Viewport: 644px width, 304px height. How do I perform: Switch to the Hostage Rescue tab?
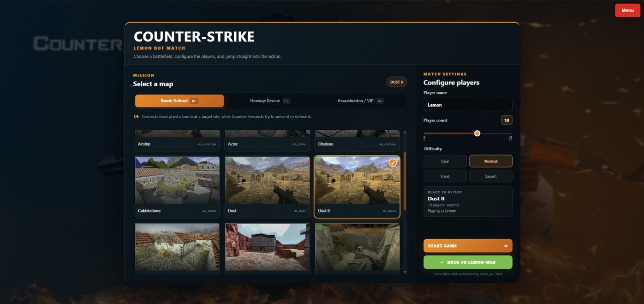pos(270,101)
